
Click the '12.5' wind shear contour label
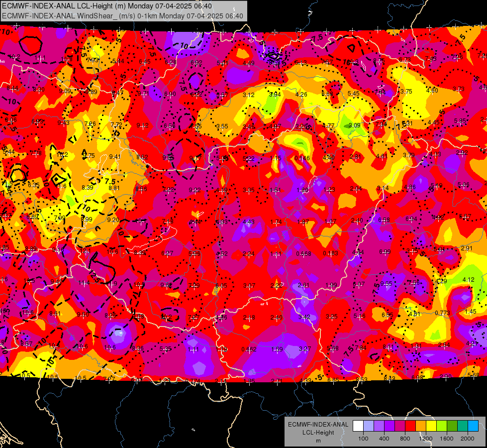(x=94, y=277)
